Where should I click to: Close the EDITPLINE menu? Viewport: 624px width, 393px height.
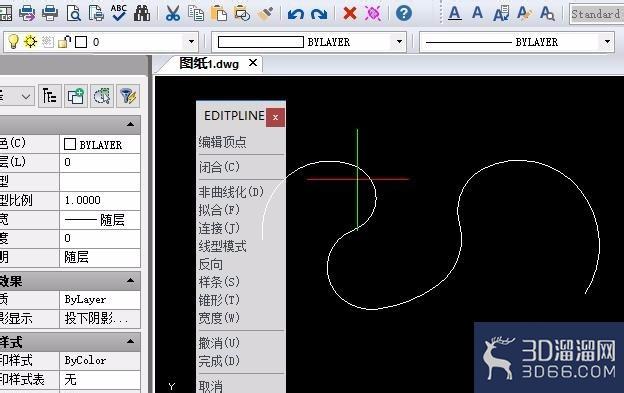pos(275,117)
